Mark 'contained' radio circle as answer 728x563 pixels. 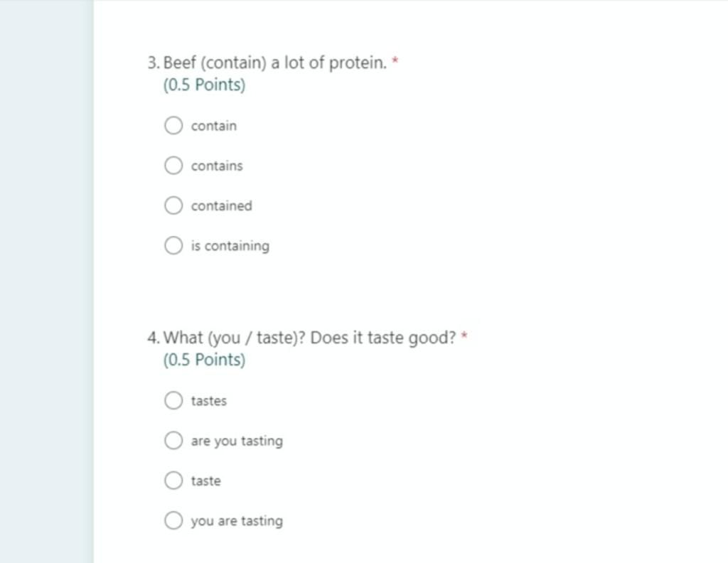click(173, 205)
